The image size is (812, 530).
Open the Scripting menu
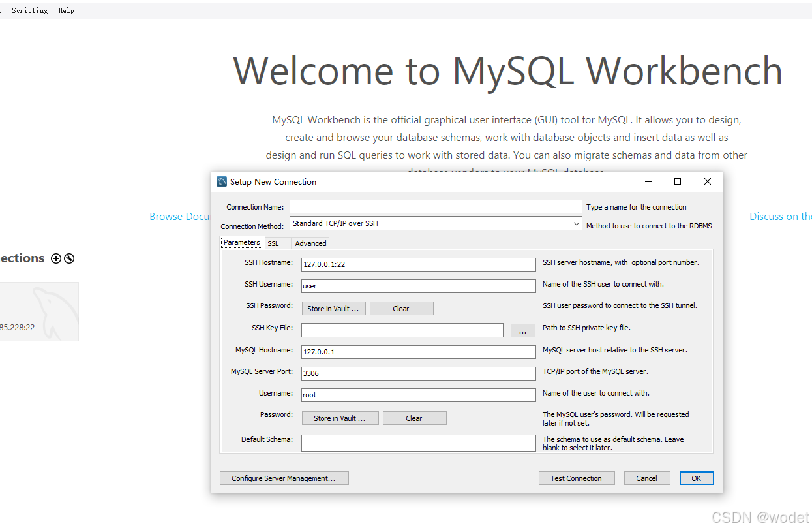[x=30, y=10]
